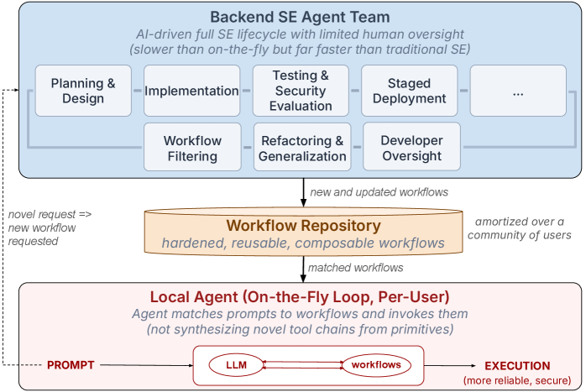
Task: Click Testing & Security Evaluation box
Action: pyautogui.click(x=301, y=91)
